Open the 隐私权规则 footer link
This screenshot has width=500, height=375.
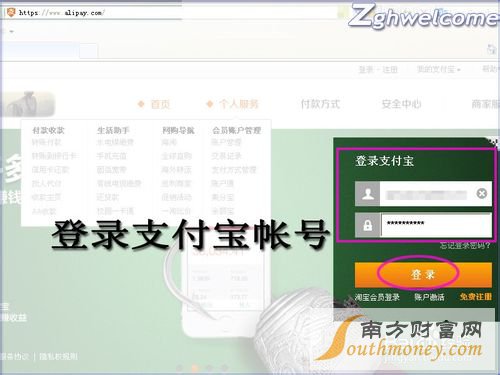point(58,356)
